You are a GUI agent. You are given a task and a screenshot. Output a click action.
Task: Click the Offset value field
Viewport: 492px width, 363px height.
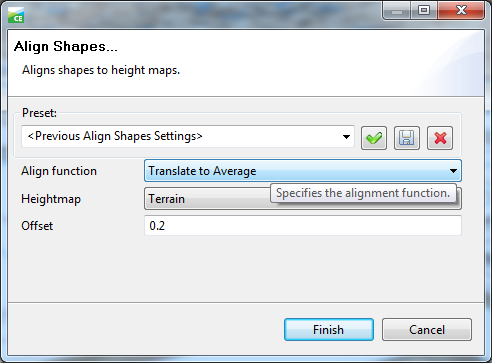pyautogui.click(x=303, y=226)
